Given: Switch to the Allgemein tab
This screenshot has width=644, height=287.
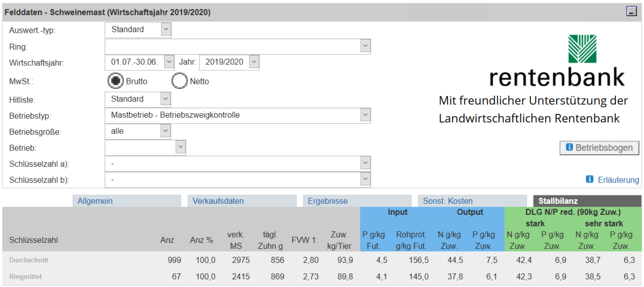Looking at the screenshot, I should [127, 201].
